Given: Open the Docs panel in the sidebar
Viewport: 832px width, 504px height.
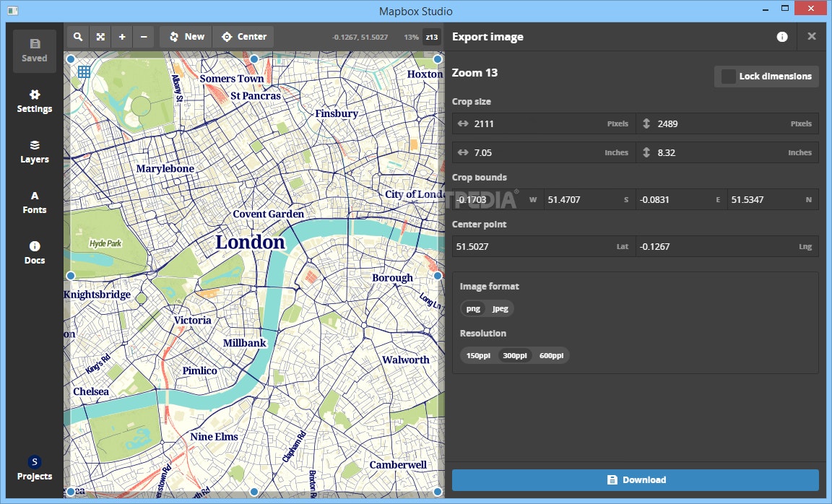Looking at the screenshot, I should (34, 253).
